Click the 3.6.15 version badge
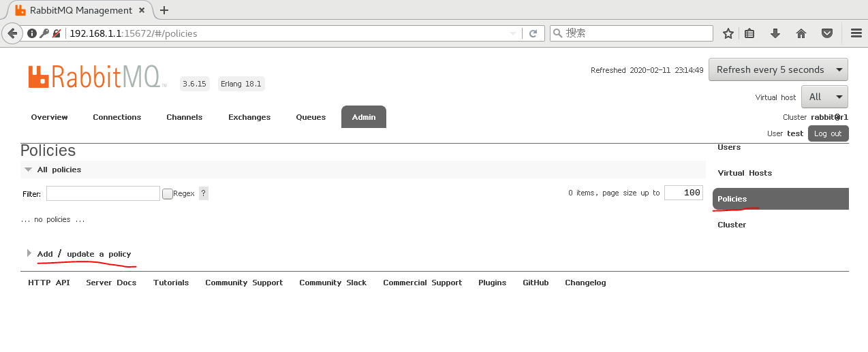Viewport: 868px width, 352px height. point(194,84)
